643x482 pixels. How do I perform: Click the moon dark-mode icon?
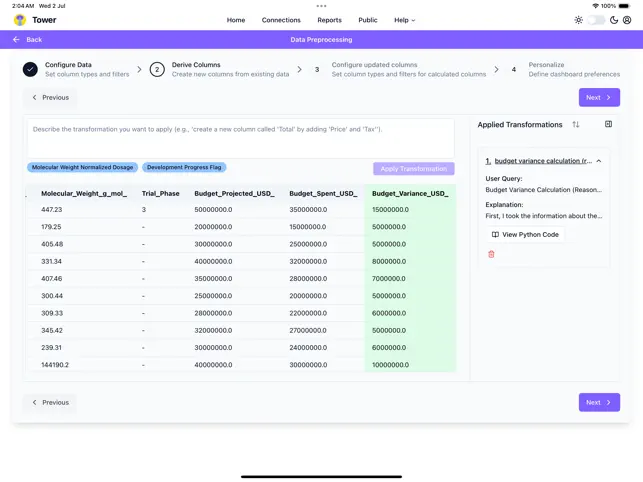coord(614,20)
